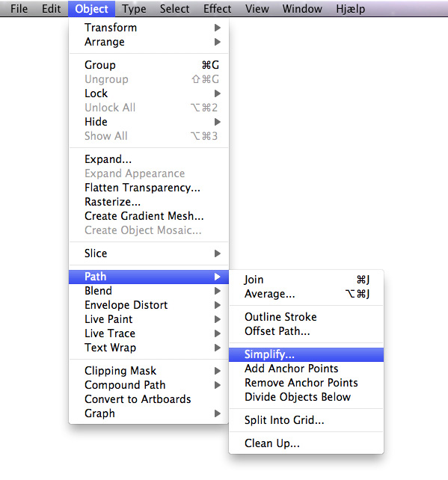This screenshot has height=480, width=448.
Task: Choose Outline Stroke option
Action: pyautogui.click(x=306, y=317)
